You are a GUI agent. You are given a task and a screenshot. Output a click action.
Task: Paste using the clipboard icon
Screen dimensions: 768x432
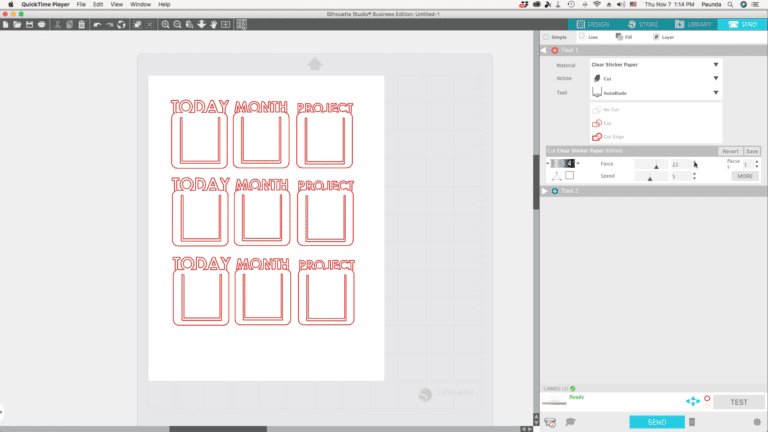tap(81, 24)
